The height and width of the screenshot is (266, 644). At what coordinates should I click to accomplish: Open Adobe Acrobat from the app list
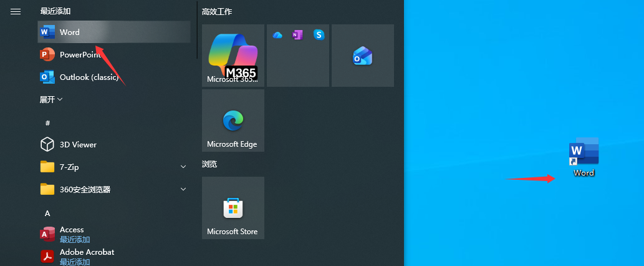86,252
